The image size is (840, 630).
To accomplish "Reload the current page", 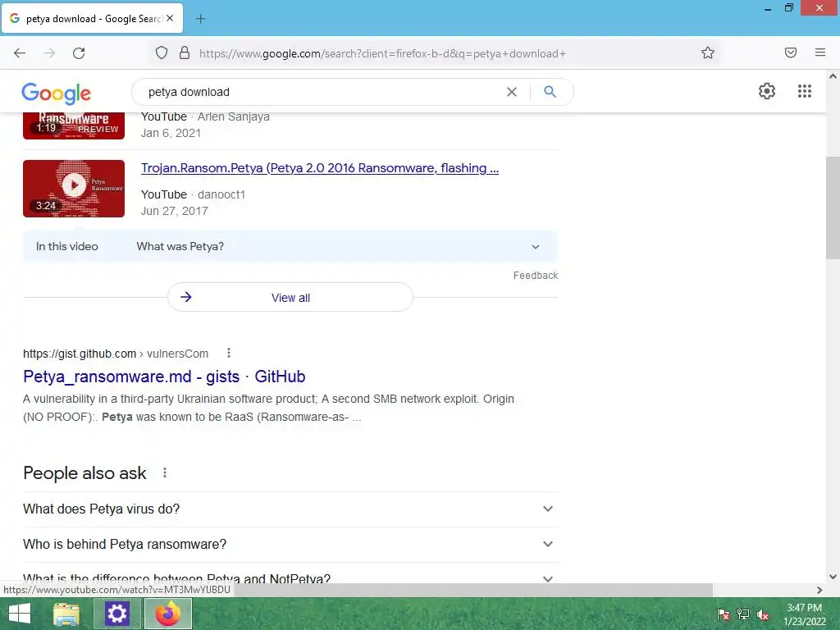I will click(x=79, y=53).
